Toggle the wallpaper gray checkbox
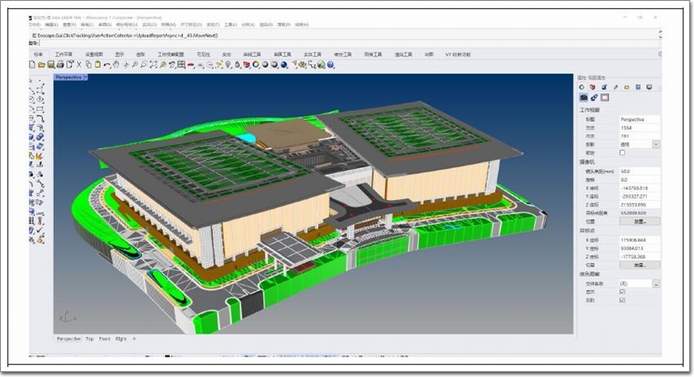694x377 pixels. coord(622,300)
